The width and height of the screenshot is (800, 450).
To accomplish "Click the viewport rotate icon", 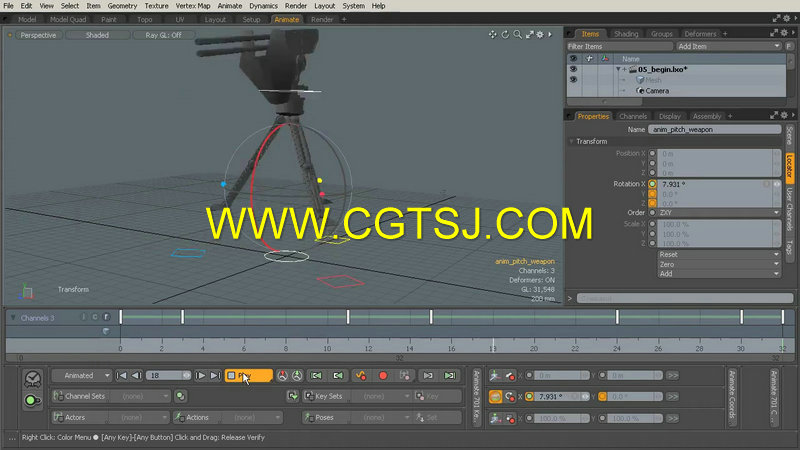I will [505, 35].
